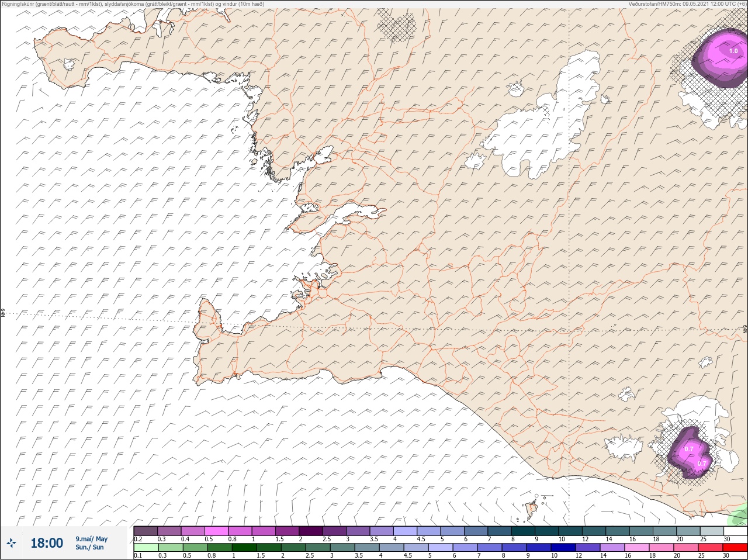Click the '9.maí/ May' date text

[91, 539]
